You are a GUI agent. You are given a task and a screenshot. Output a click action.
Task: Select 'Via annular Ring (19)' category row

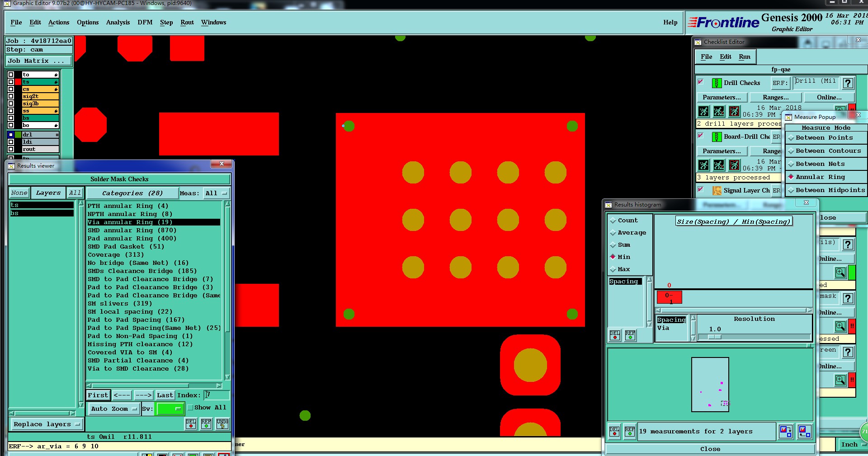click(x=154, y=222)
